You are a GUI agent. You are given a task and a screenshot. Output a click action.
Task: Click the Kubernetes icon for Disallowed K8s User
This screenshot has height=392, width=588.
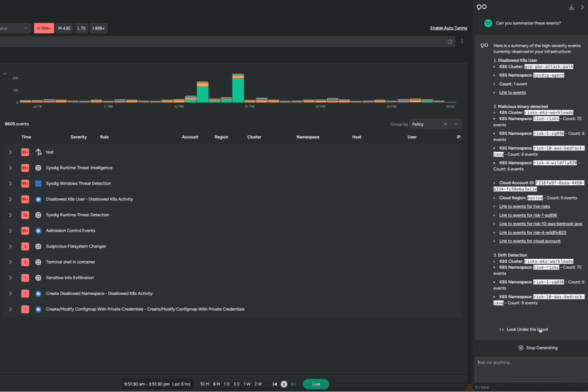(x=38, y=199)
